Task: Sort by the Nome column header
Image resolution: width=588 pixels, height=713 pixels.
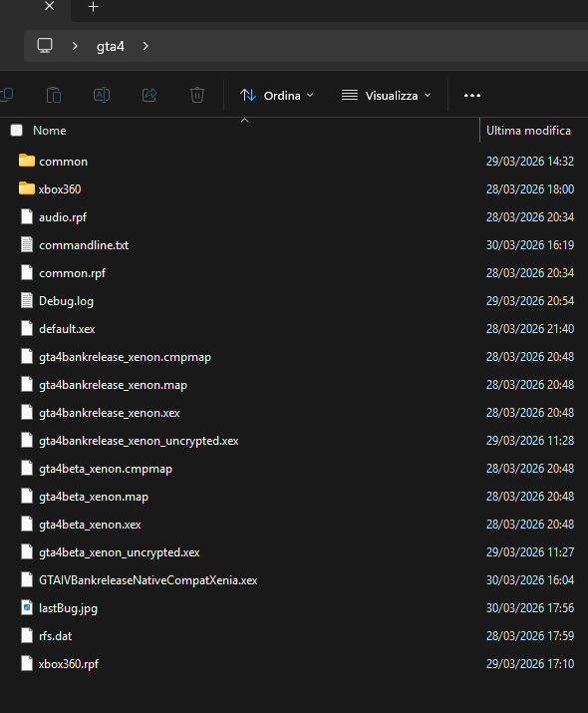Action: pos(50,131)
